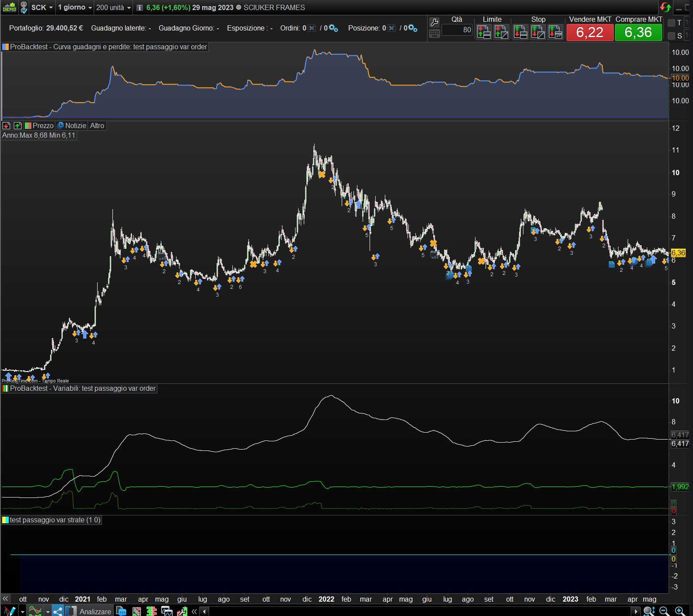This screenshot has width=693, height=616.
Task: Click the chat bubble icon in bottom toolbar
Action: point(121,611)
